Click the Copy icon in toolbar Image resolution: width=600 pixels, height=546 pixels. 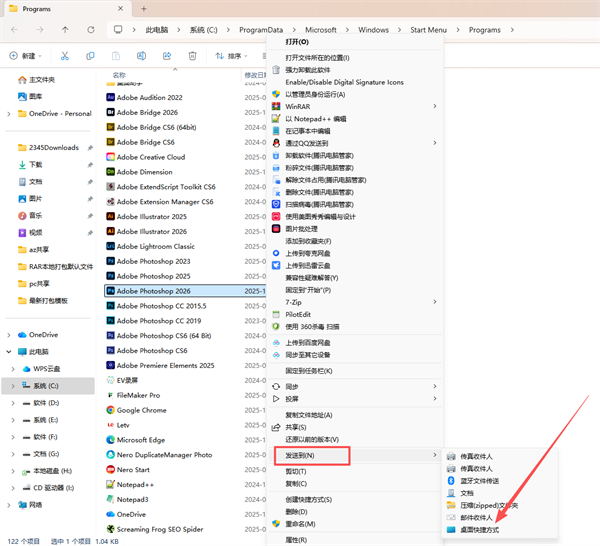(90, 56)
